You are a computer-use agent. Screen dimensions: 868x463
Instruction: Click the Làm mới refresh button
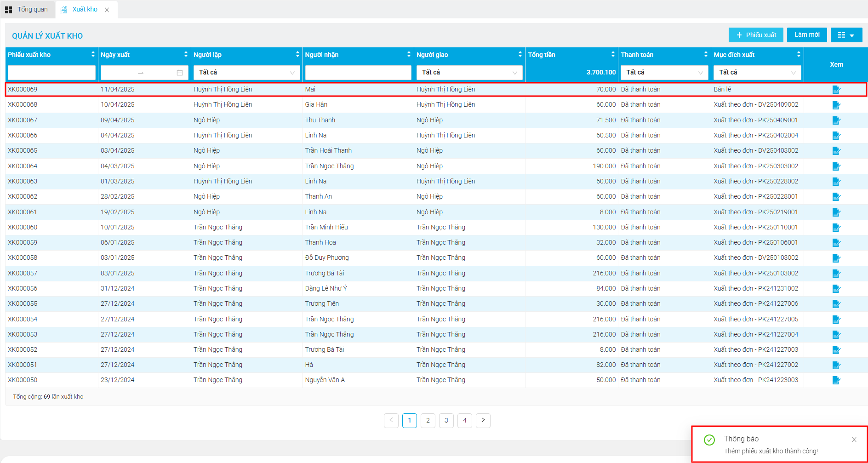pos(807,35)
